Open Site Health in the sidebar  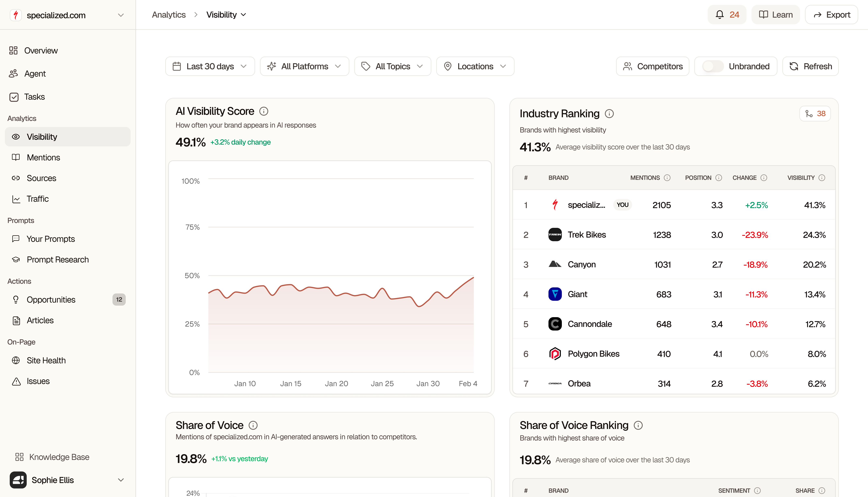[68, 360]
